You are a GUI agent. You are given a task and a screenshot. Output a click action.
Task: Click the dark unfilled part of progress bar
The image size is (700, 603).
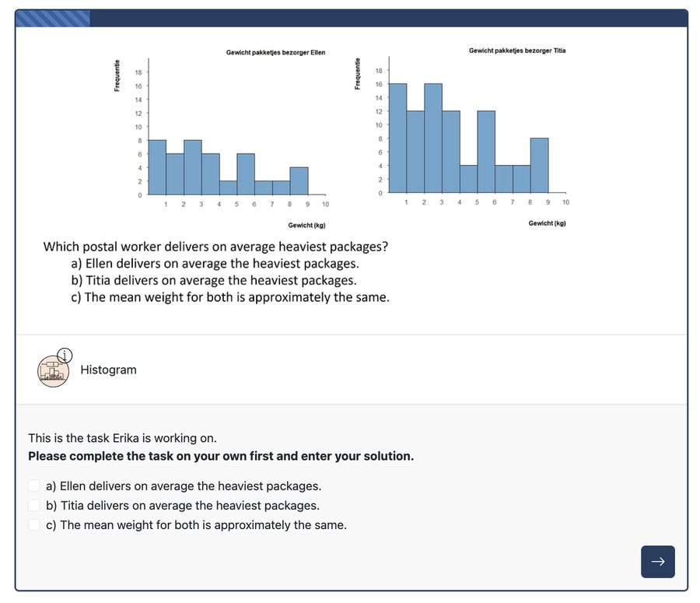pos(388,19)
